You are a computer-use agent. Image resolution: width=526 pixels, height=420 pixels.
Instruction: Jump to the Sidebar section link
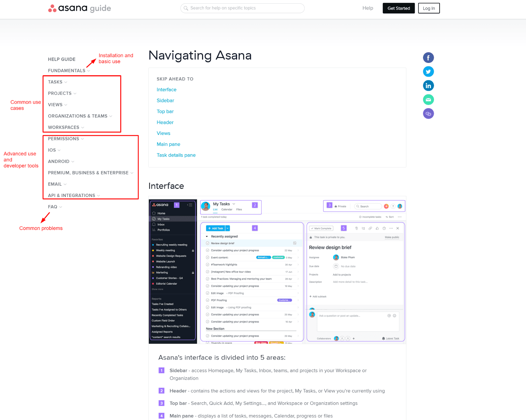[165, 101]
